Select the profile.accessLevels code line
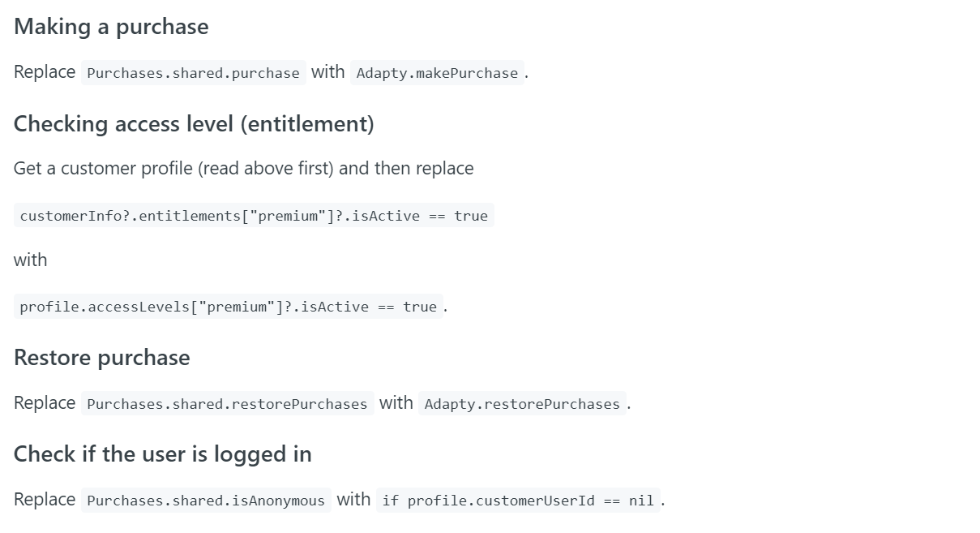 [x=228, y=307]
